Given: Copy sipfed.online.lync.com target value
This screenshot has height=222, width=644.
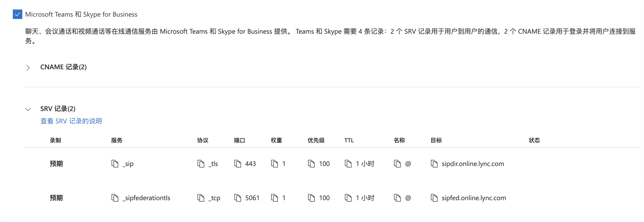Looking at the screenshot, I should click(434, 198).
